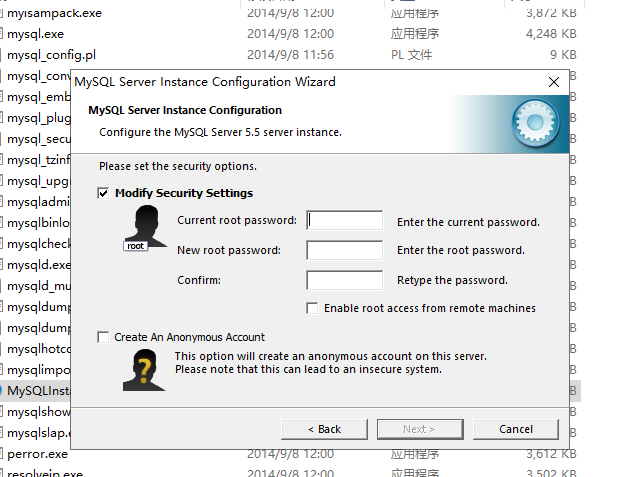
Task: Click the anonymous user question-mark icon
Action: [x=144, y=371]
